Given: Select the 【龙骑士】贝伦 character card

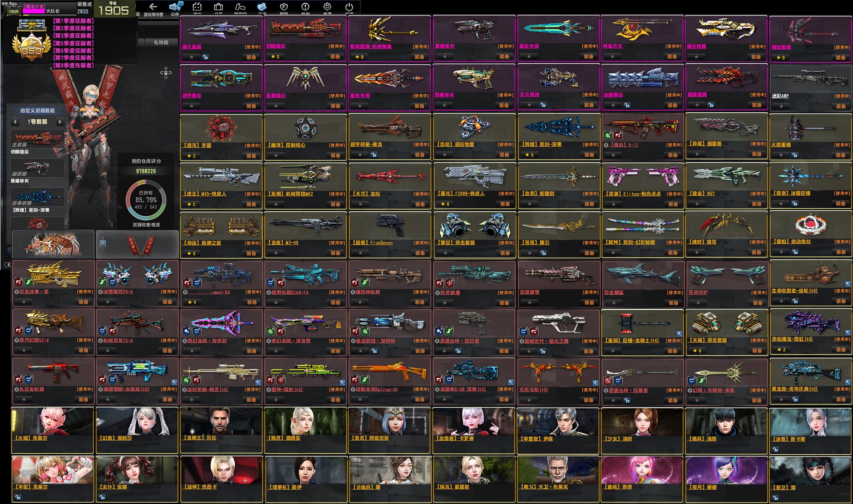Looking at the screenshot, I should [x=221, y=430].
